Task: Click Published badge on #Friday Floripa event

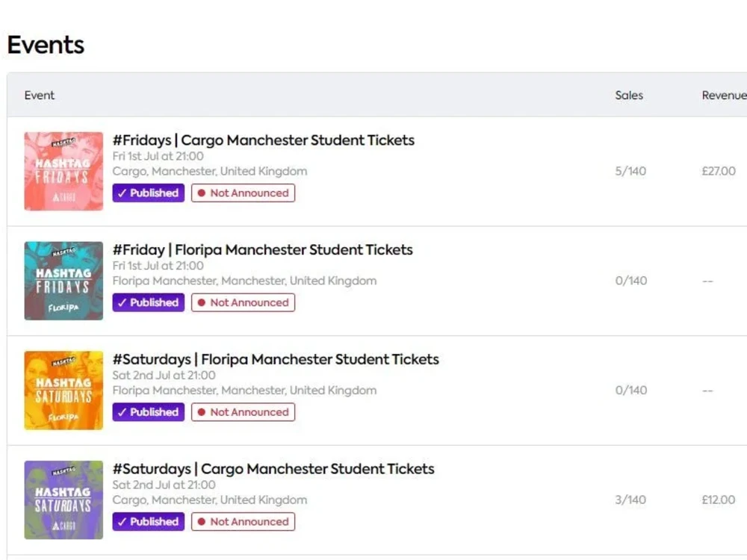Action: pos(148,302)
